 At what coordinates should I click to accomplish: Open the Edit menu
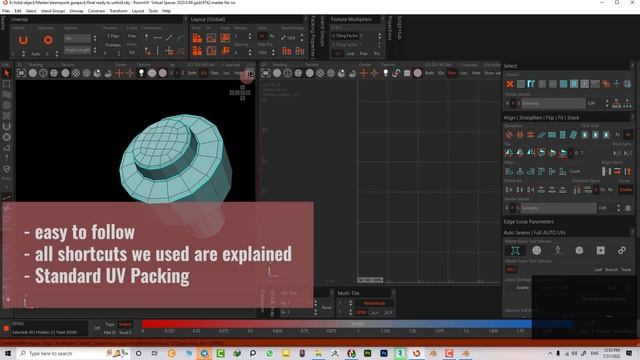(18, 11)
